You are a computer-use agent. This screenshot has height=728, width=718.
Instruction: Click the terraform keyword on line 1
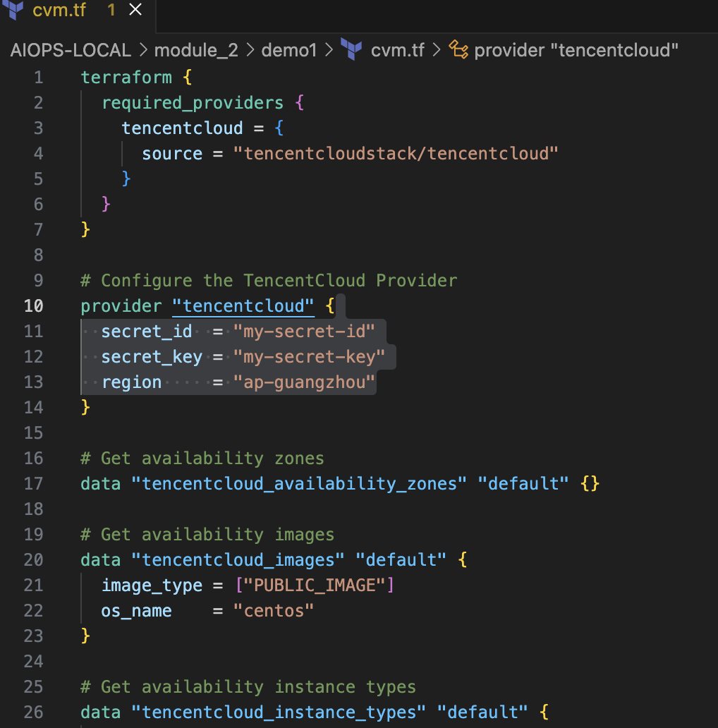pos(126,78)
